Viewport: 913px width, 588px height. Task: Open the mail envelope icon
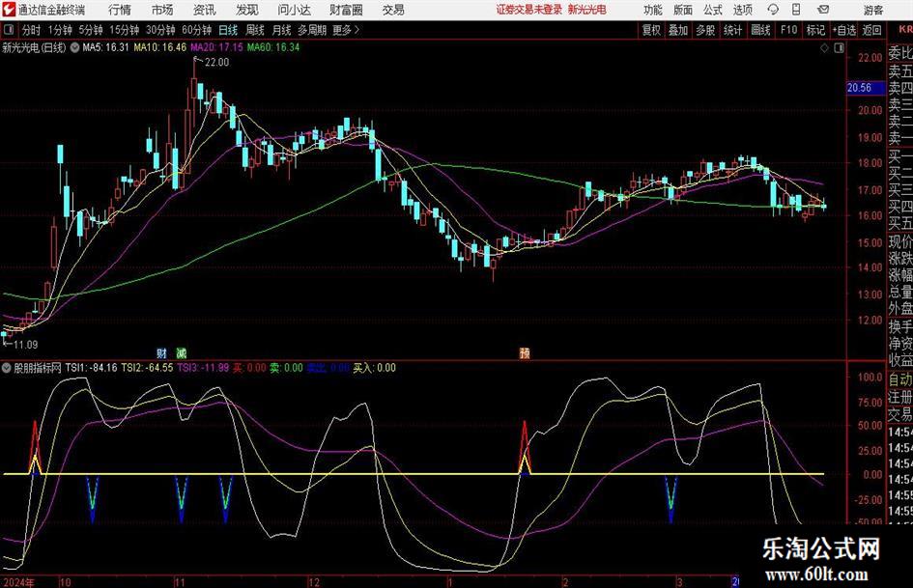823,10
